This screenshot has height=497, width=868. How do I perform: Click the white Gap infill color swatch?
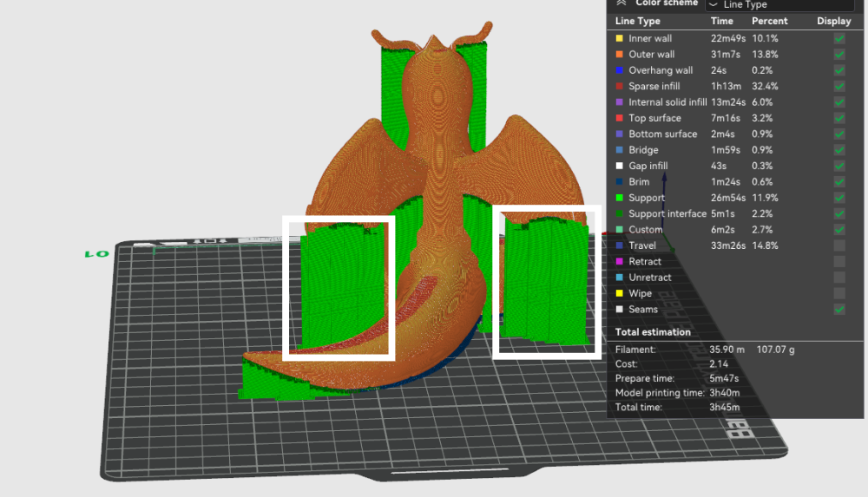[620, 166]
